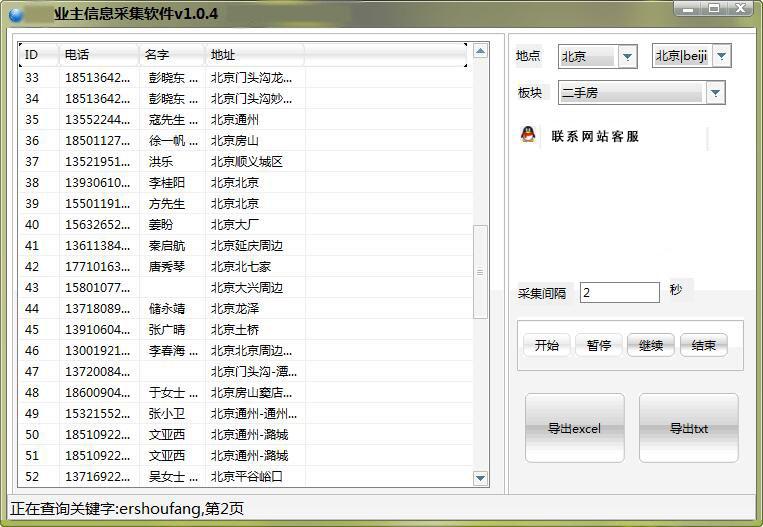The width and height of the screenshot is (763, 527).
Task: Minimize the 业主信息采集软件 window
Action: click(688, 9)
